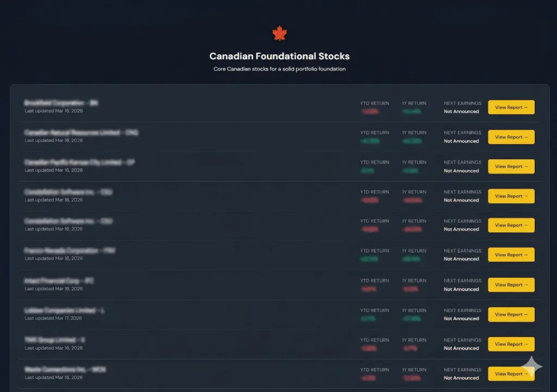557x392 pixels.
Task: Open the report for Loblaw Companies Limited
Action: [x=511, y=314]
